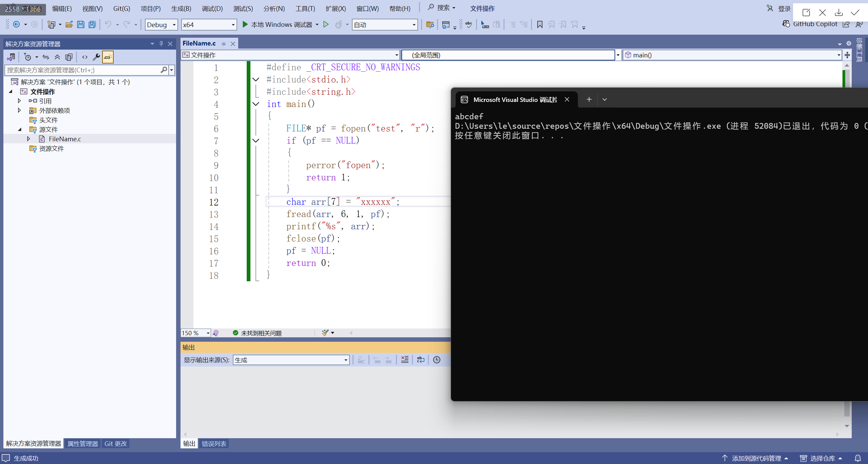This screenshot has width=868, height=464.
Task: Click the New Project toolbar icon
Action: (51, 24)
